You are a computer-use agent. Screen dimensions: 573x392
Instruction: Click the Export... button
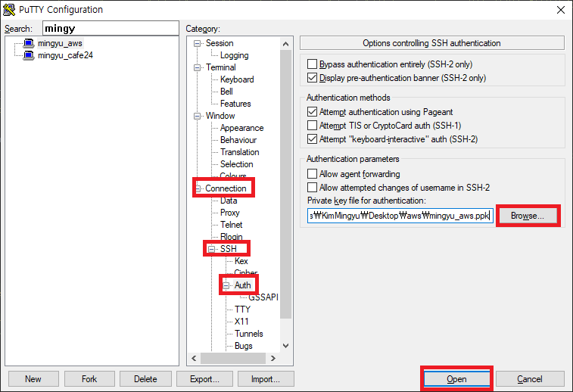[x=204, y=379]
